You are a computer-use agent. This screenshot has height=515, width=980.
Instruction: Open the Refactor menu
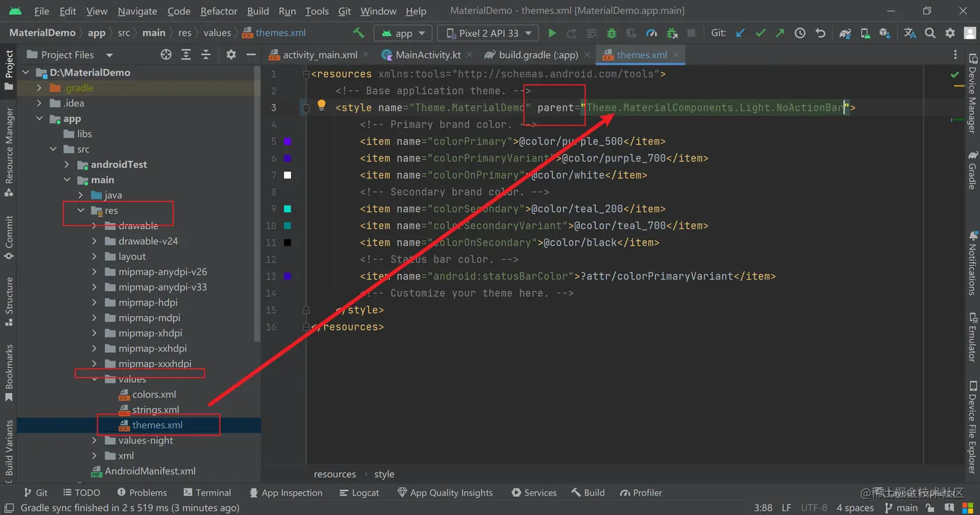[218, 11]
